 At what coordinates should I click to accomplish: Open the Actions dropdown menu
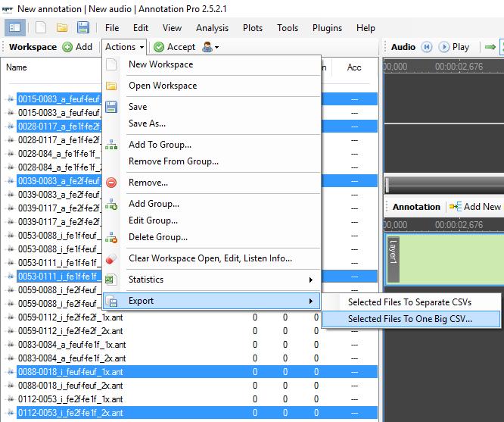click(x=124, y=47)
